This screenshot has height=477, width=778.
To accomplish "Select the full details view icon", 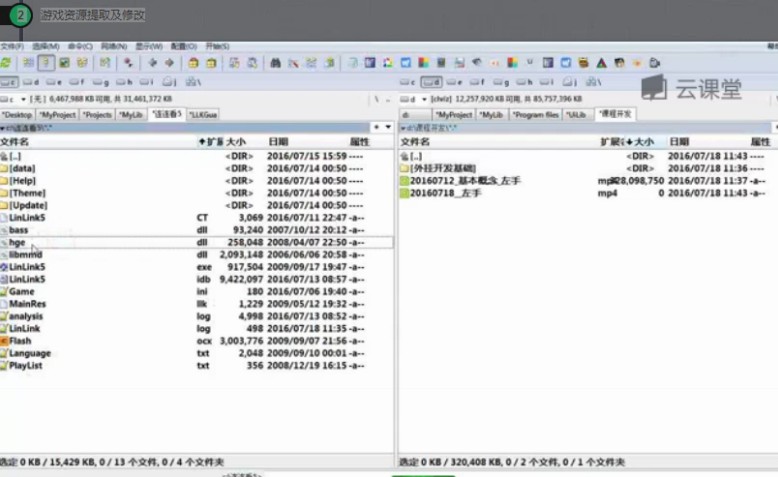I will [46, 63].
